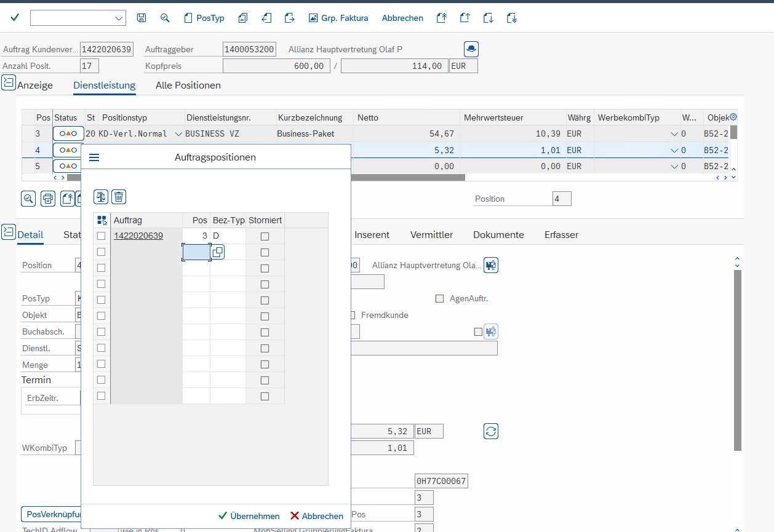Open WerbekombiTyp dropdown in row 5

[x=674, y=166]
